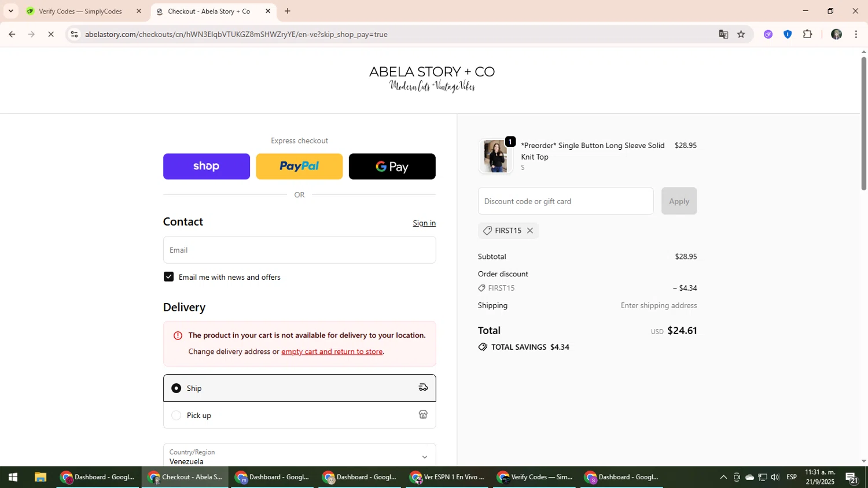Open the Extensions puzzle menu
Viewport: 868px width, 488px height.
pos(808,34)
